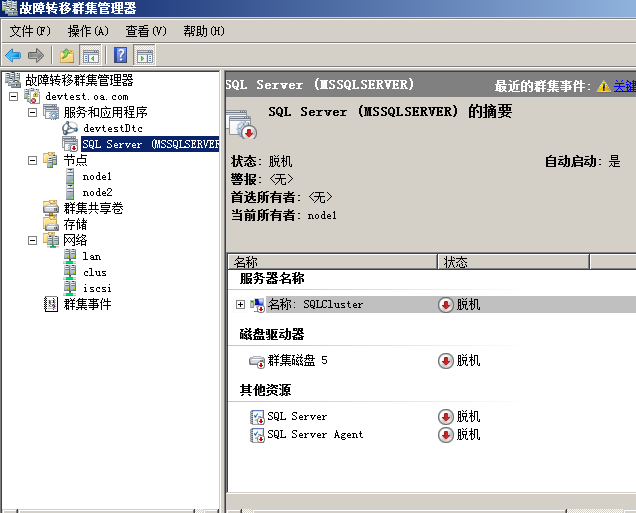The image size is (636, 513).
Task: Select 群集共享卷 in the tree
Action: click(x=93, y=208)
